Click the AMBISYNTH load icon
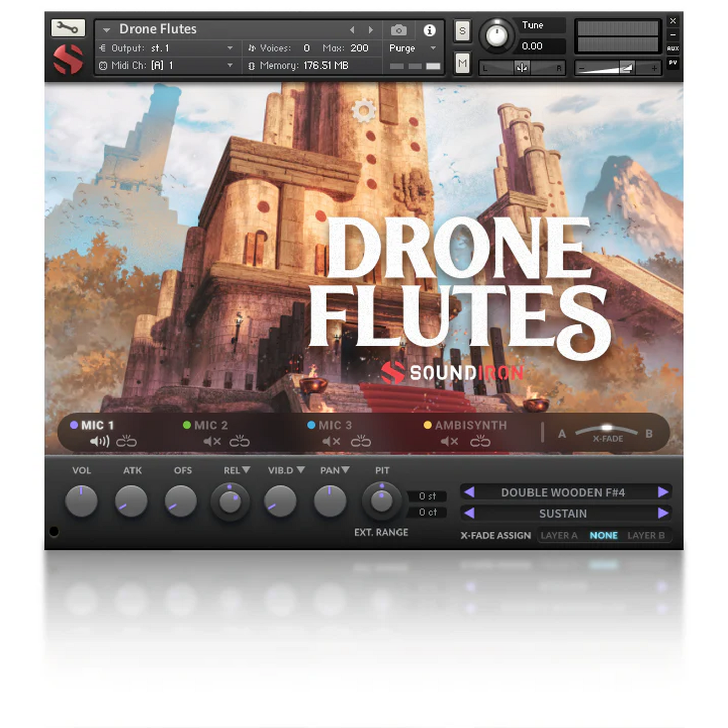Screen dimensions: 728x728 (x=480, y=442)
